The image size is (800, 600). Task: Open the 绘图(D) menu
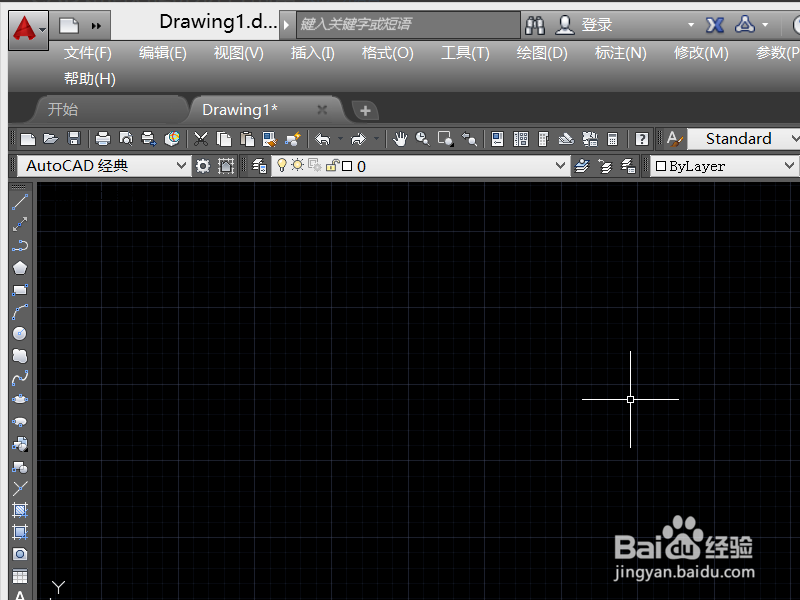(541, 53)
